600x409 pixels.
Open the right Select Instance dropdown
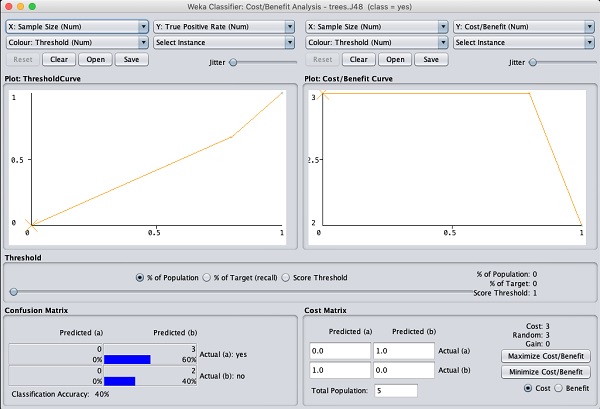pyautogui.click(x=523, y=42)
